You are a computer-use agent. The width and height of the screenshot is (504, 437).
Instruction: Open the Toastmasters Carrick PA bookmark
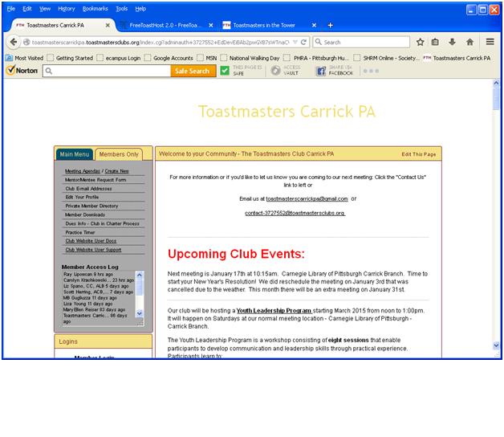click(x=457, y=58)
